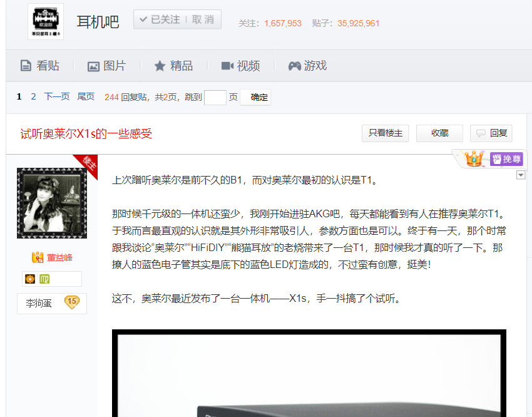Click the thread title 试听奥莱尔X1s的一些感受
The width and height of the screenshot is (532, 417).
click(86, 134)
